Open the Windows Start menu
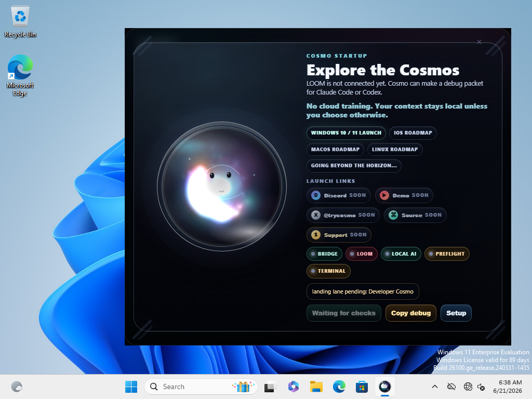The height and width of the screenshot is (399, 532). pyautogui.click(x=131, y=387)
